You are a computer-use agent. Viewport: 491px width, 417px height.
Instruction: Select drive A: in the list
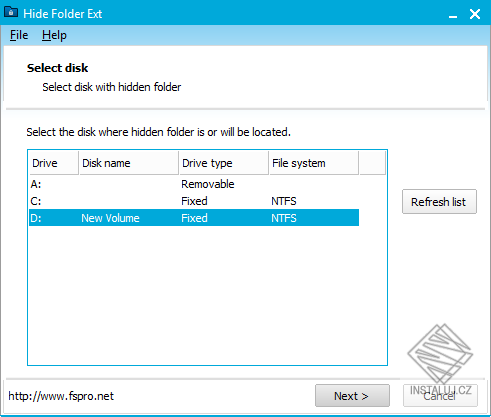pyautogui.click(x=194, y=184)
